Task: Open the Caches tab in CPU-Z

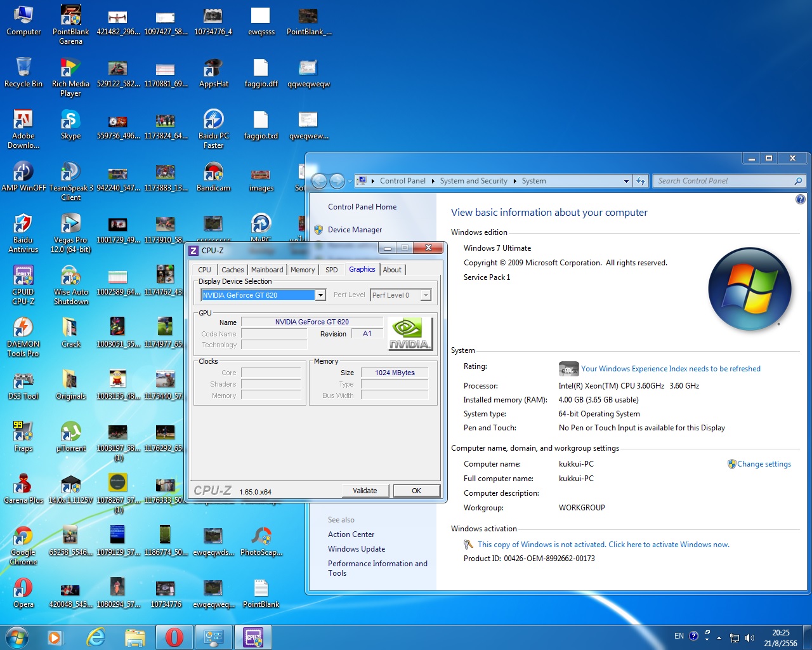Action: (233, 270)
